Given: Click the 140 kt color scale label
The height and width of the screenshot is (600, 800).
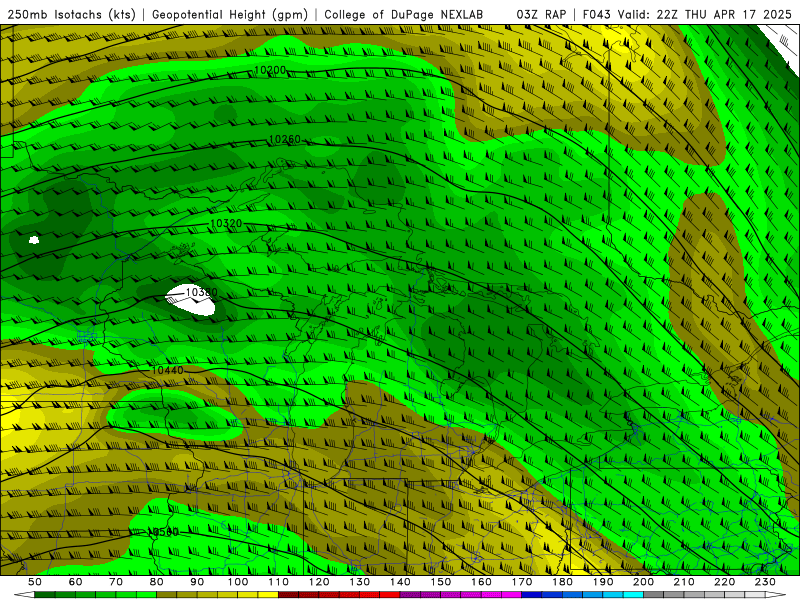Looking at the screenshot, I should click(x=400, y=582).
